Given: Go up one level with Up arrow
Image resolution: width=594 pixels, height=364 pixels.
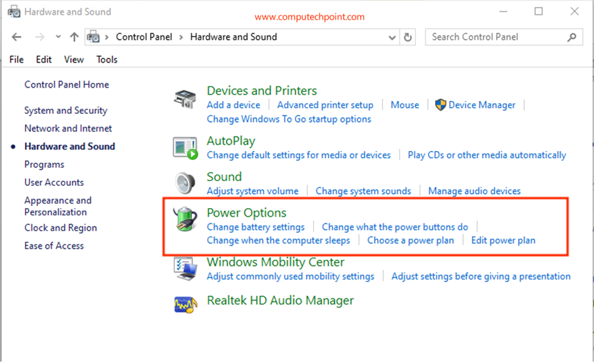Looking at the screenshot, I should (x=74, y=37).
